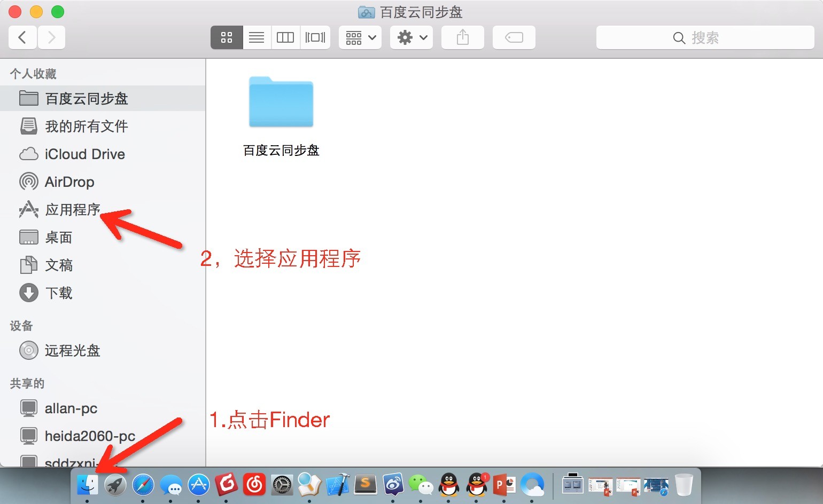Screen dimensions: 823x504
Task: Click the 共享的 section header
Action: click(x=27, y=383)
